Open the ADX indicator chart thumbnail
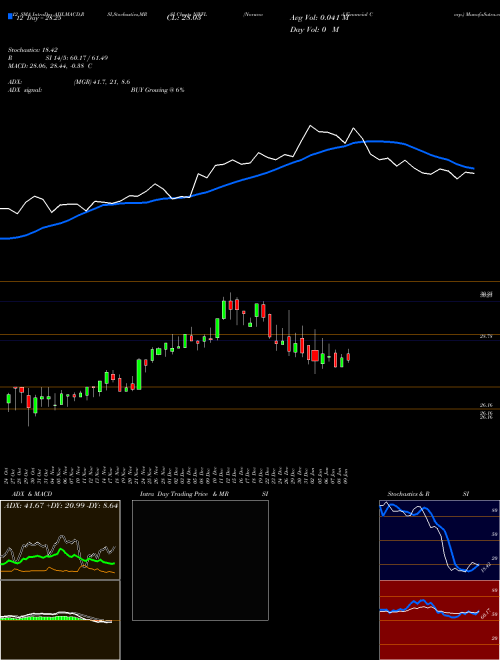This screenshot has height=660, width=500. [60, 540]
